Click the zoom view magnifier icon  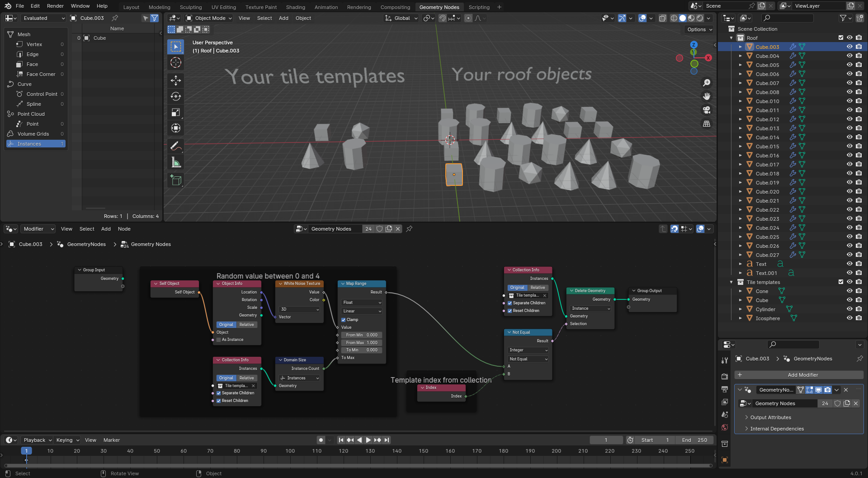(707, 83)
